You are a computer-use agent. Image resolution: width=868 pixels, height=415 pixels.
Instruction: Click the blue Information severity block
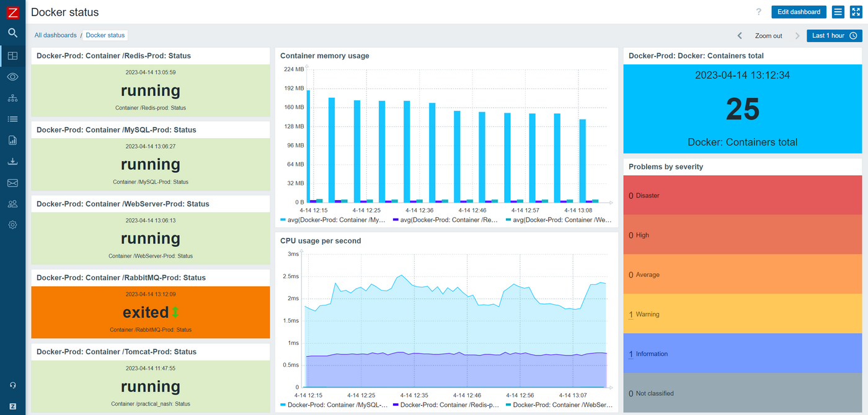coord(742,354)
